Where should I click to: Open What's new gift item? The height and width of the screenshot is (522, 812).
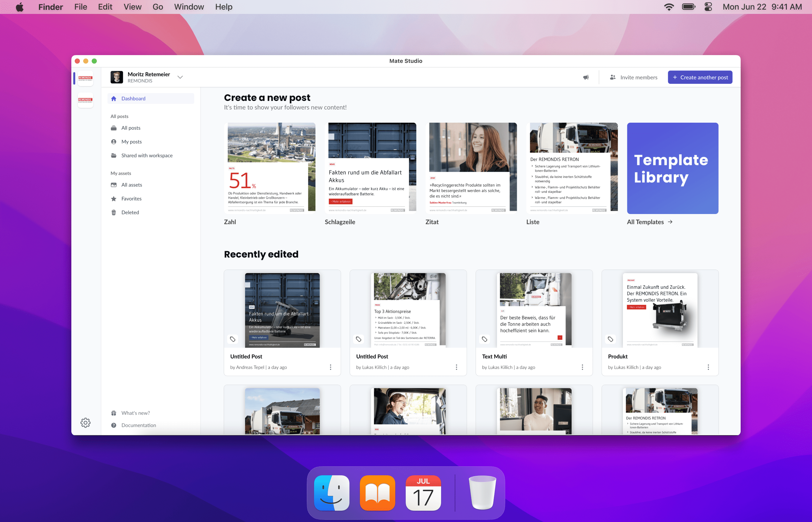coord(135,413)
